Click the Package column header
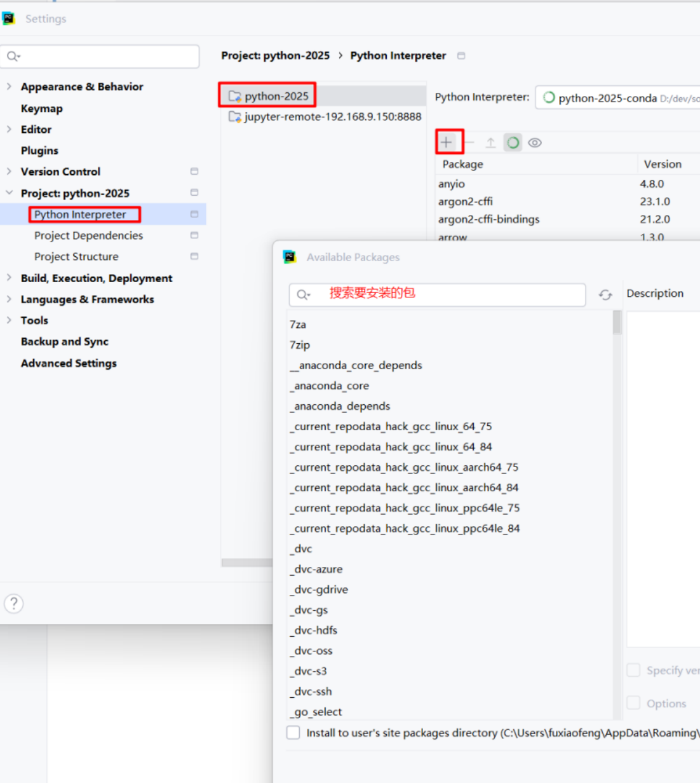This screenshot has height=783, width=700. tap(462, 164)
